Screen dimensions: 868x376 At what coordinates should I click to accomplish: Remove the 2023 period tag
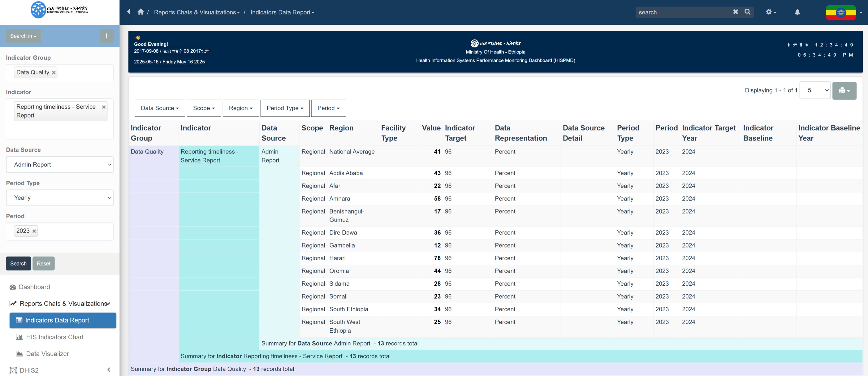34,231
